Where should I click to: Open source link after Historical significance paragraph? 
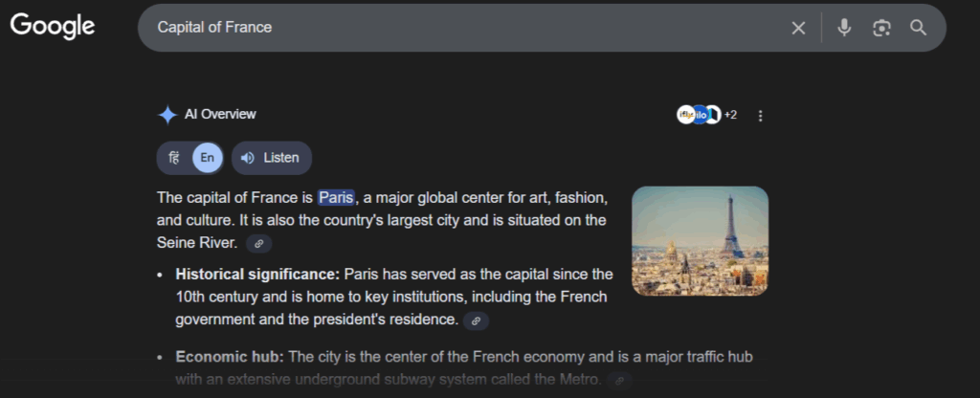tap(476, 321)
